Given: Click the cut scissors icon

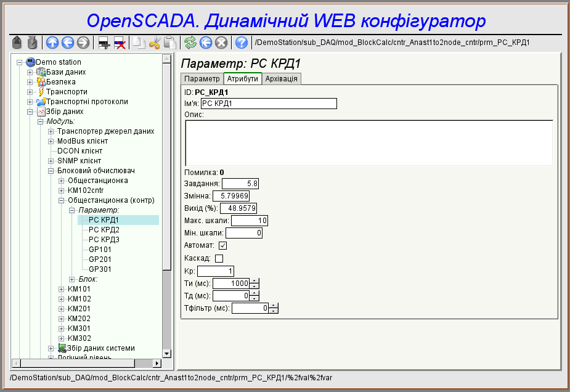Looking at the screenshot, I should 155,43.
